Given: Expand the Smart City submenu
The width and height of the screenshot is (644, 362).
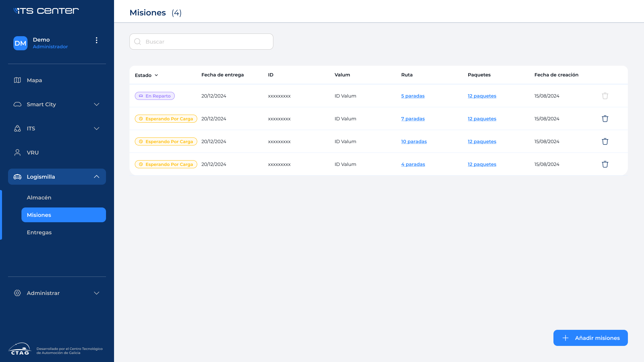Looking at the screenshot, I should coord(97,104).
